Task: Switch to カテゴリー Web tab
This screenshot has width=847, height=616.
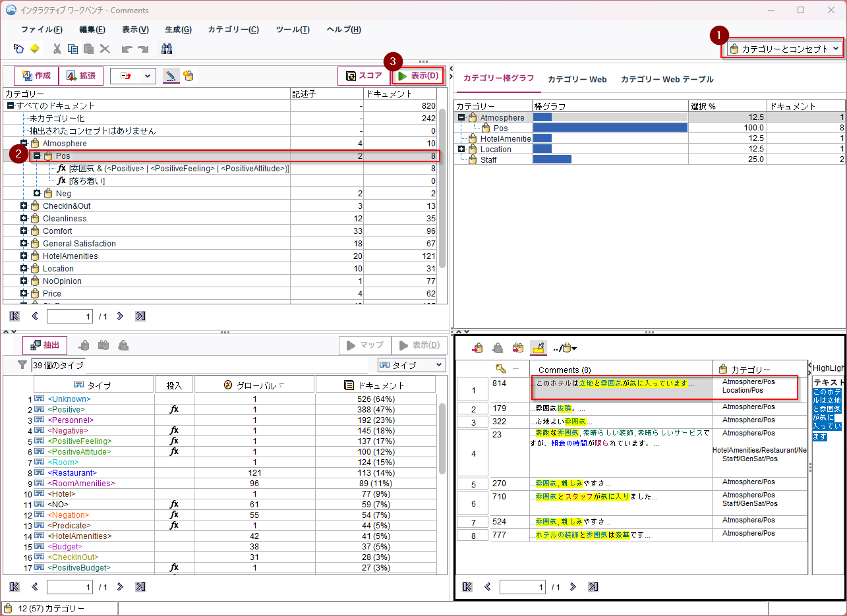Action: 577,79
